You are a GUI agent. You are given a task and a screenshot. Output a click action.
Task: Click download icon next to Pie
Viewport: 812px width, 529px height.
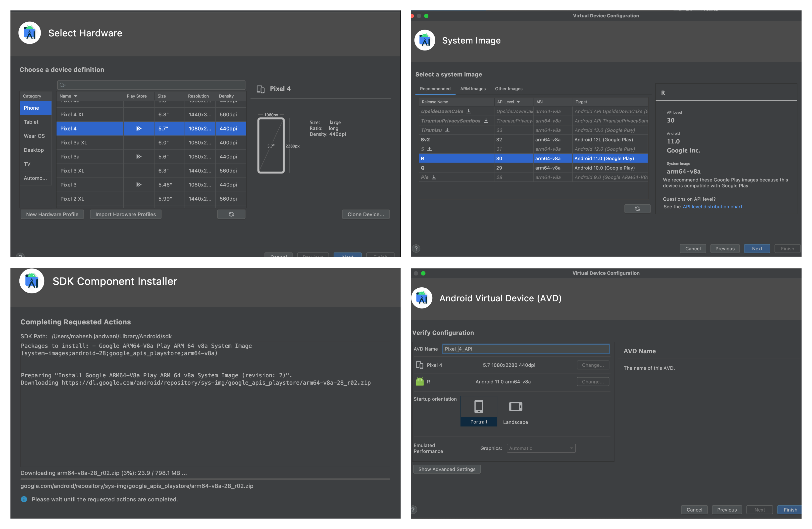point(434,177)
